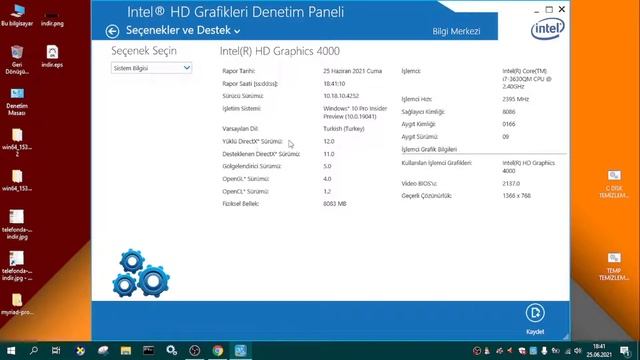
Task: Click the Intel Graphics taskbar icon
Action: click(241, 351)
